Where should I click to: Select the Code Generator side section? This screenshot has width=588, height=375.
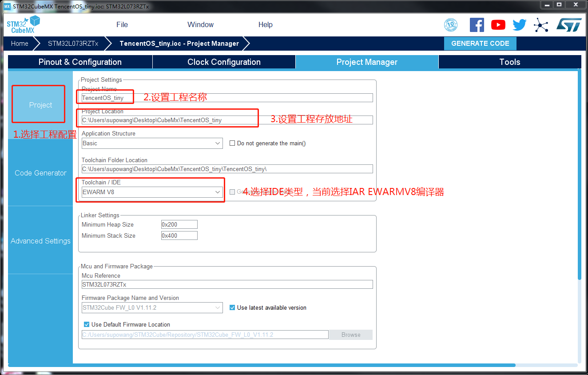[x=40, y=173]
